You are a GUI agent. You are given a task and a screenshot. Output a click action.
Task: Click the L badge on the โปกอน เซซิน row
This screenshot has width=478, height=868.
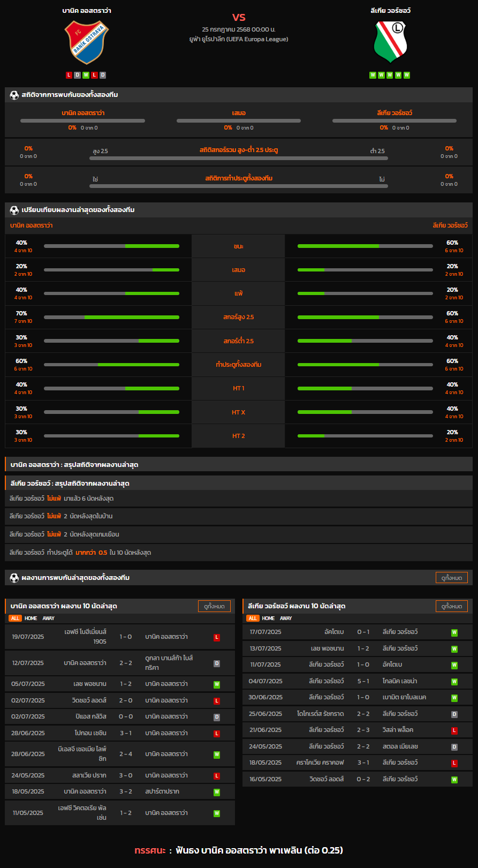tap(217, 734)
